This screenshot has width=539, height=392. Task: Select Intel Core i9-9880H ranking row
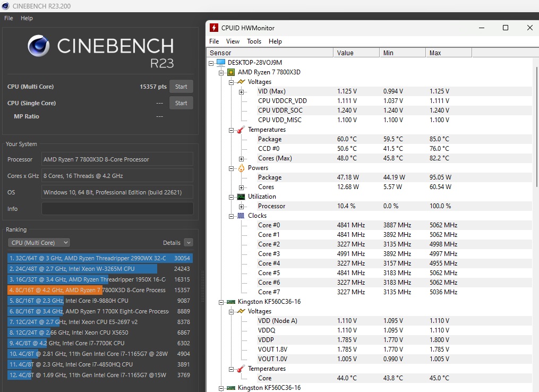99,301
